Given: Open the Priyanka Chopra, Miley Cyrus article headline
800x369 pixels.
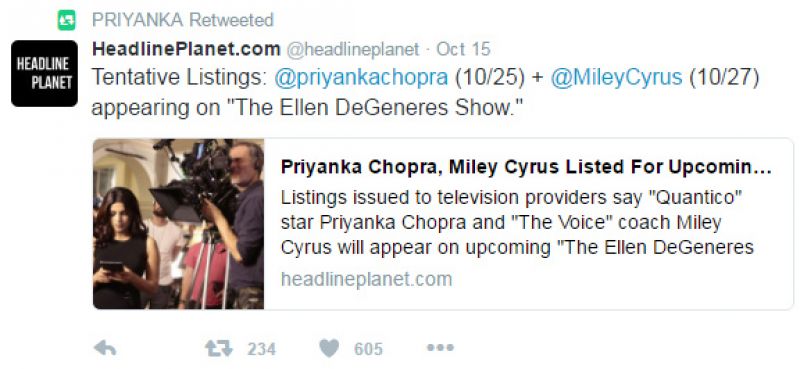Looking at the screenshot, I should [526, 167].
